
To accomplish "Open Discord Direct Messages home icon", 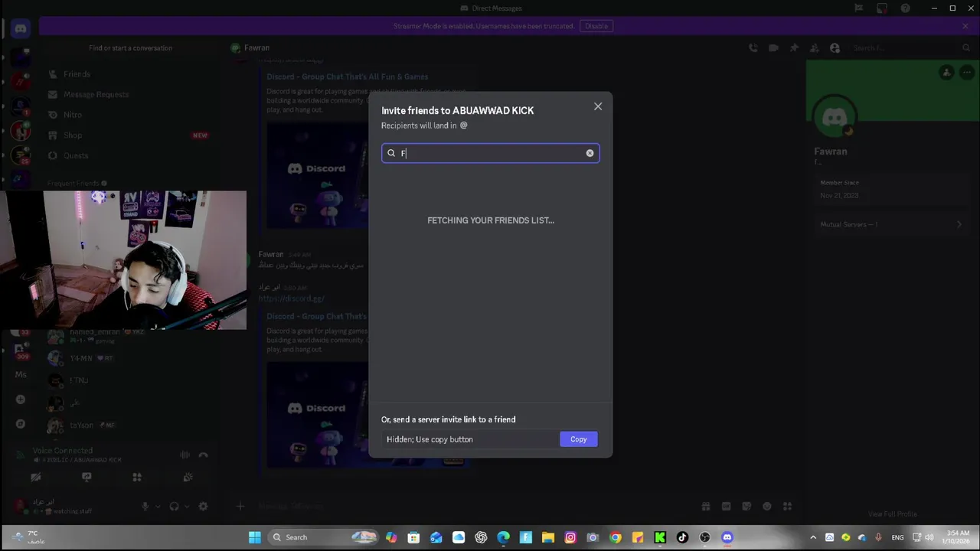I will click(21, 29).
